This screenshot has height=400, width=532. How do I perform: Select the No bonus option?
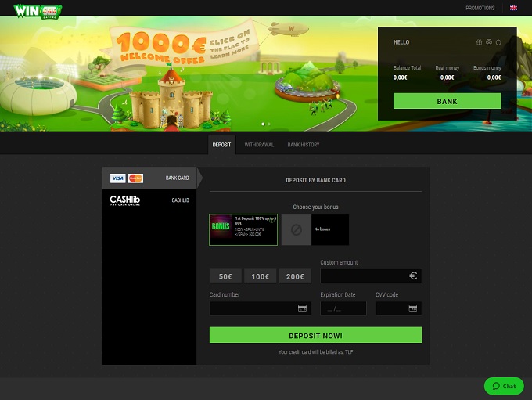[x=315, y=229]
